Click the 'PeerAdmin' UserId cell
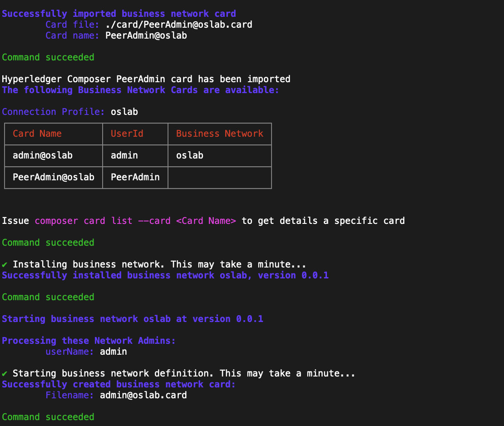Screen dimensions: 504x426 135,177
